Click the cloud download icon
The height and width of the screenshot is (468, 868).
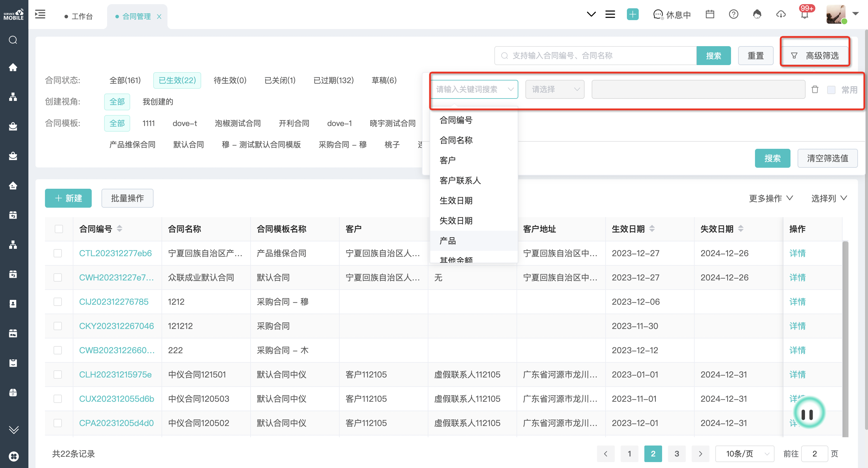pyautogui.click(x=781, y=14)
